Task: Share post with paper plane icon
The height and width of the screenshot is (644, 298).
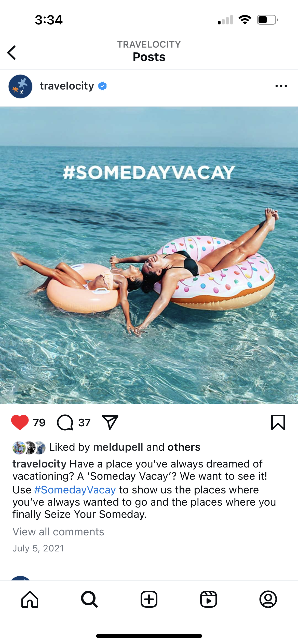Action: pos(110,422)
